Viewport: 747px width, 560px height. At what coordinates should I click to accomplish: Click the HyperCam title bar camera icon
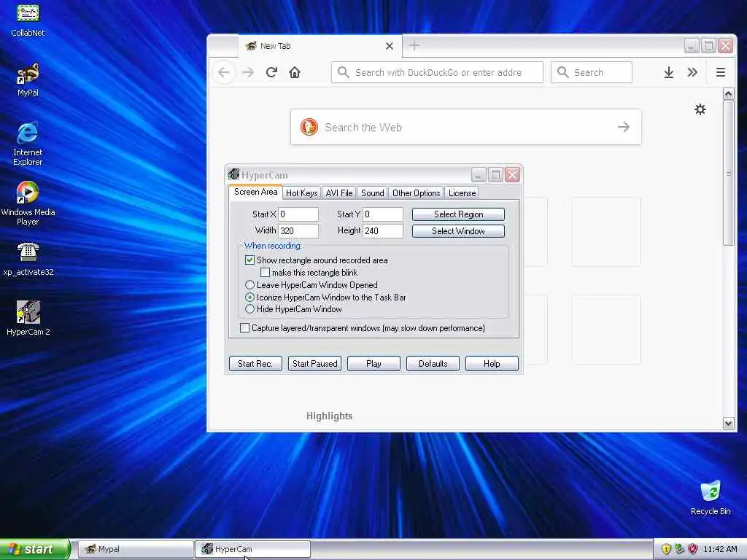point(233,174)
